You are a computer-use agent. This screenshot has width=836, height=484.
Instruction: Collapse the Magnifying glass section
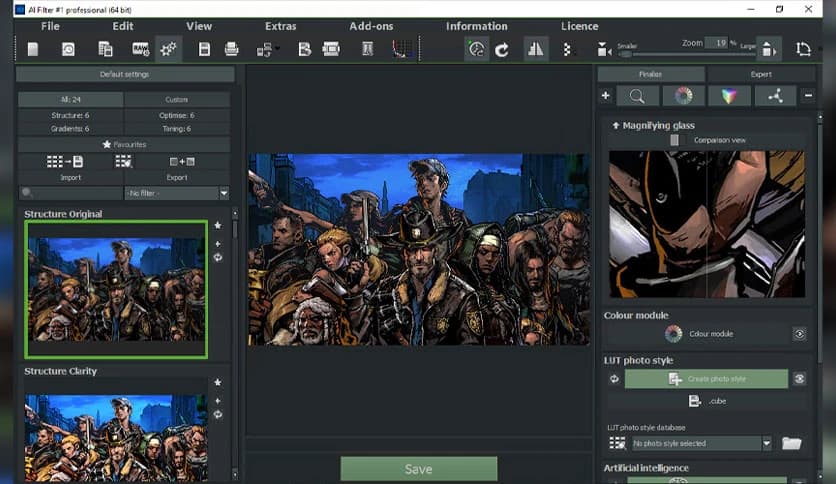(614, 125)
